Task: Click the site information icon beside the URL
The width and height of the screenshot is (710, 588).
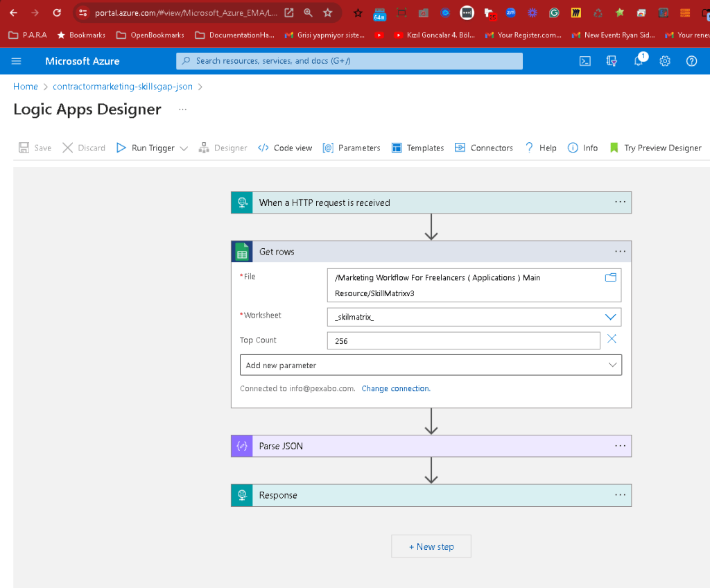Action: (83, 12)
